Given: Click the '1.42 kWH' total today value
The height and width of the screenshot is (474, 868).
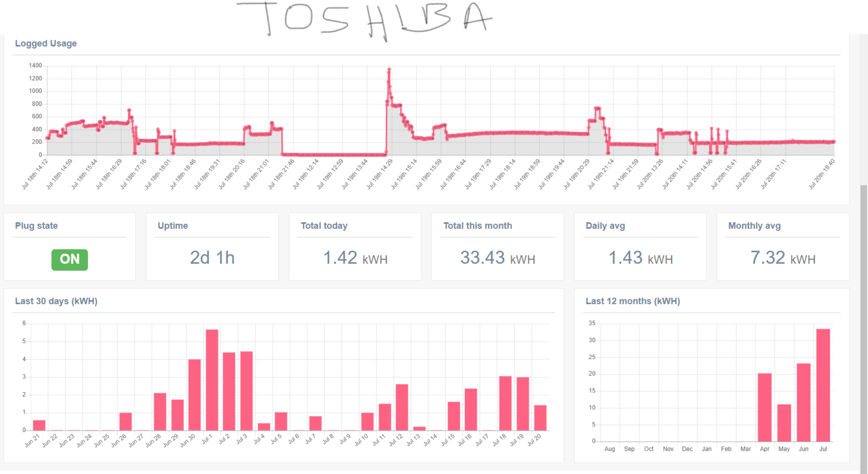Looking at the screenshot, I should click(x=355, y=258).
